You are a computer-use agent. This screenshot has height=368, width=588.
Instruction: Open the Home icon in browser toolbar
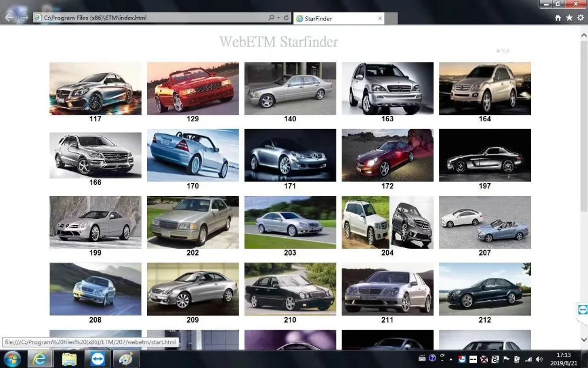pos(558,18)
